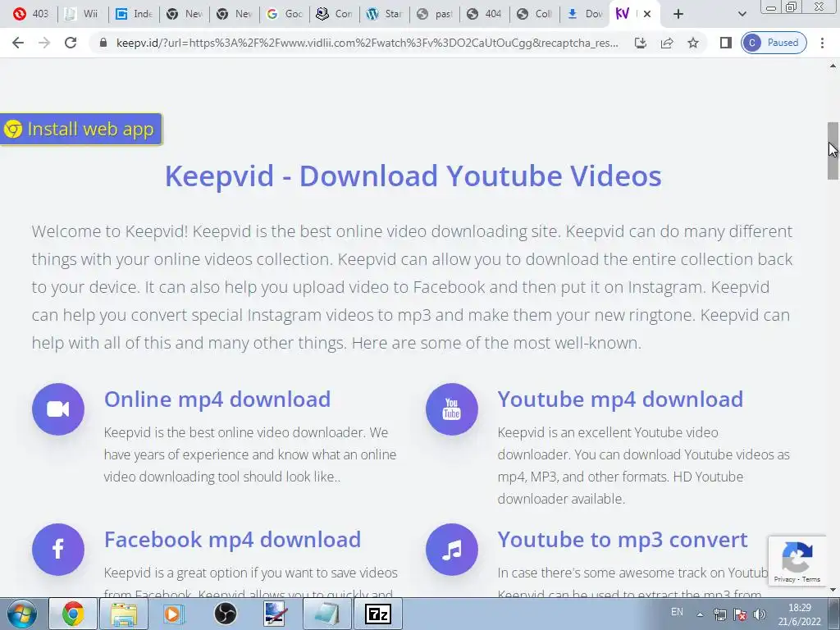Image resolution: width=840 pixels, height=630 pixels.
Task: Open the 7z taskbar icon
Action: [378, 614]
